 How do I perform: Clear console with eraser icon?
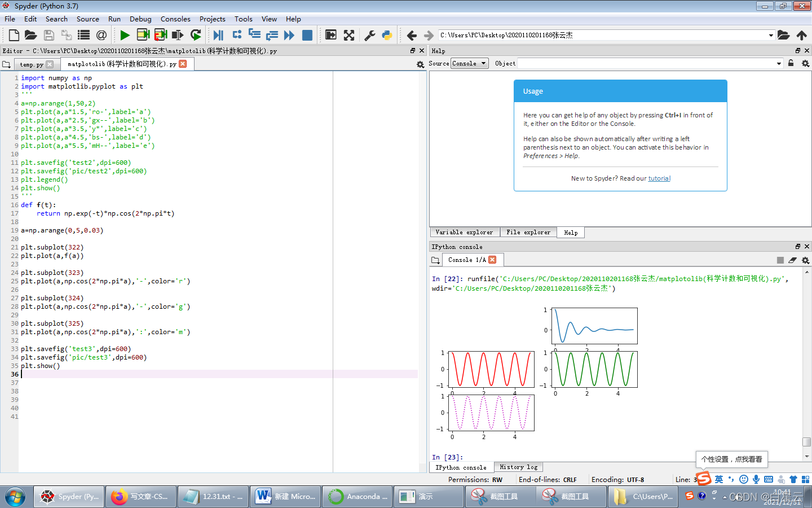tap(792, 260)
